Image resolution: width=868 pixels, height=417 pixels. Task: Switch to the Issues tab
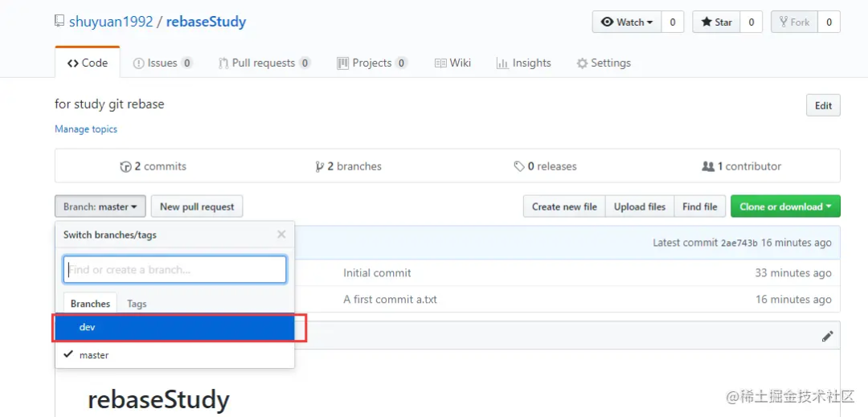pos(162,63)
